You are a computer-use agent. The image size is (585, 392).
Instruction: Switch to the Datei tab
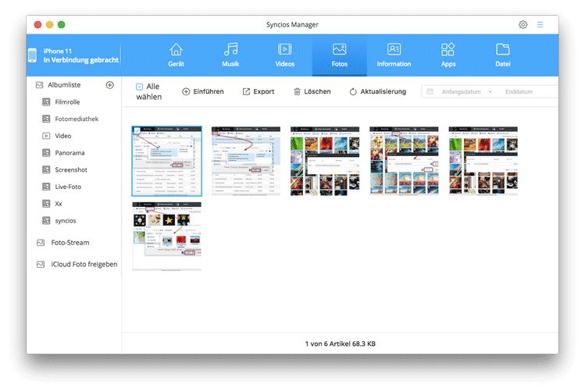[x=502, y=55]
